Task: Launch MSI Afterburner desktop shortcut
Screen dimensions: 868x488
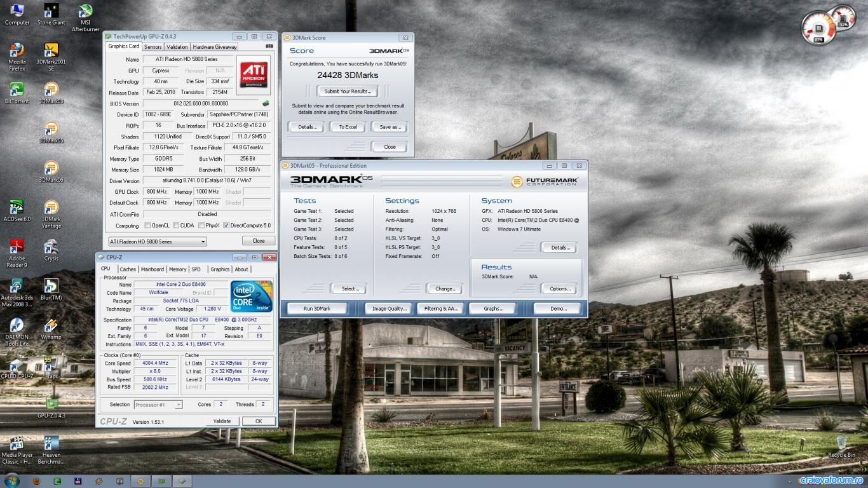Action: pyautogui.click(x=85, y=17)
